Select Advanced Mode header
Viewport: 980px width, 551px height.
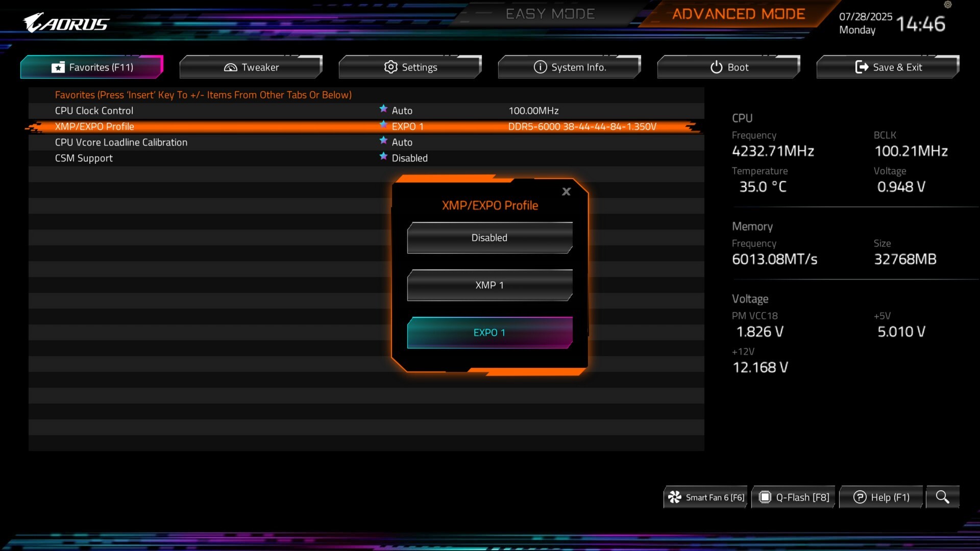click(x=739, y=14)
